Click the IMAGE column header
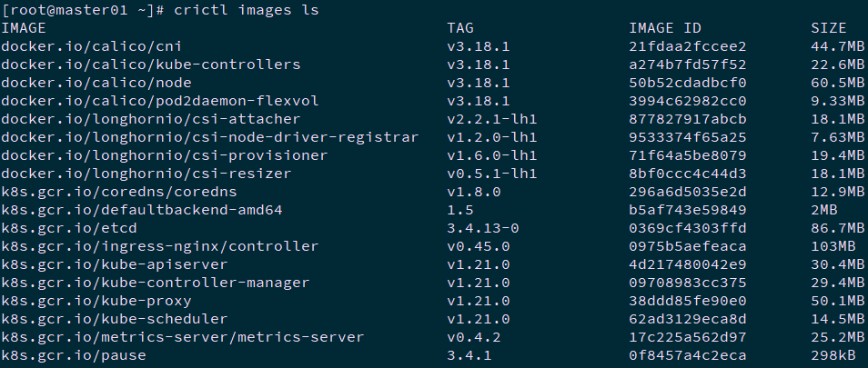Image resolution: width=868 pixels, height=368 pixels. (x=24, y=28)
